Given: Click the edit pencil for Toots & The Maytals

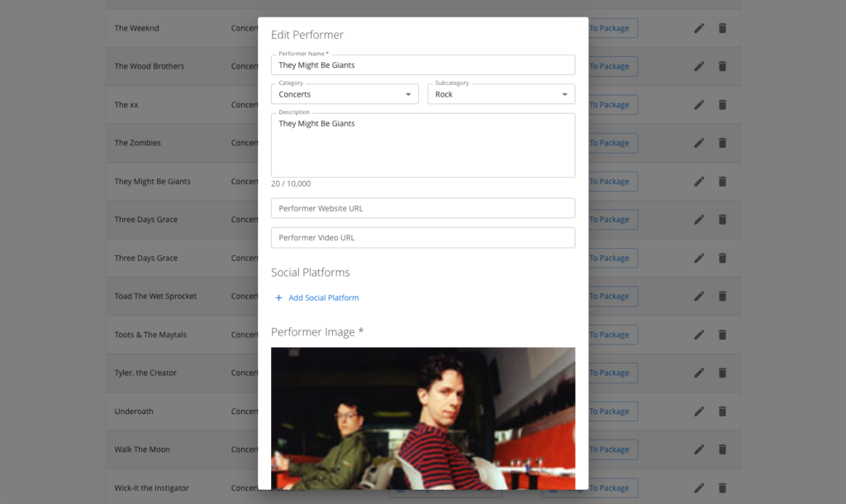Looking at the screenshot, I should tap(699, 335).
